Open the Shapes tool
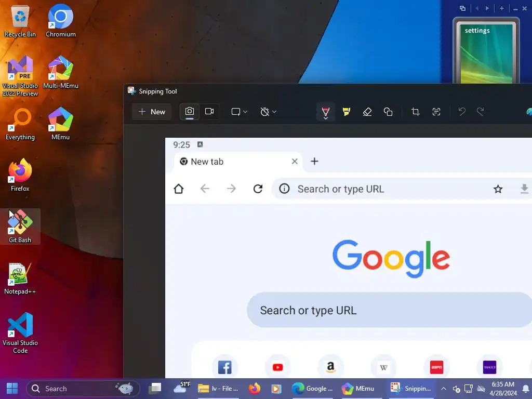 [388, 112]
